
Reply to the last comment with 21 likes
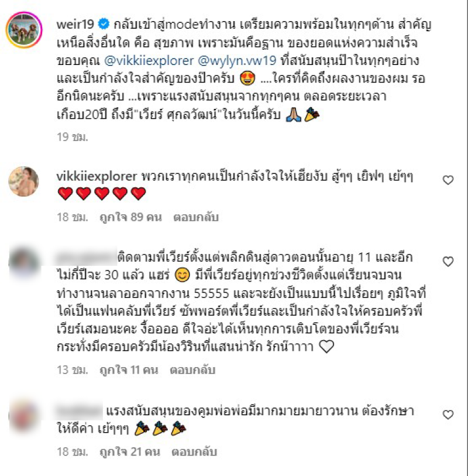click(194, 452)
